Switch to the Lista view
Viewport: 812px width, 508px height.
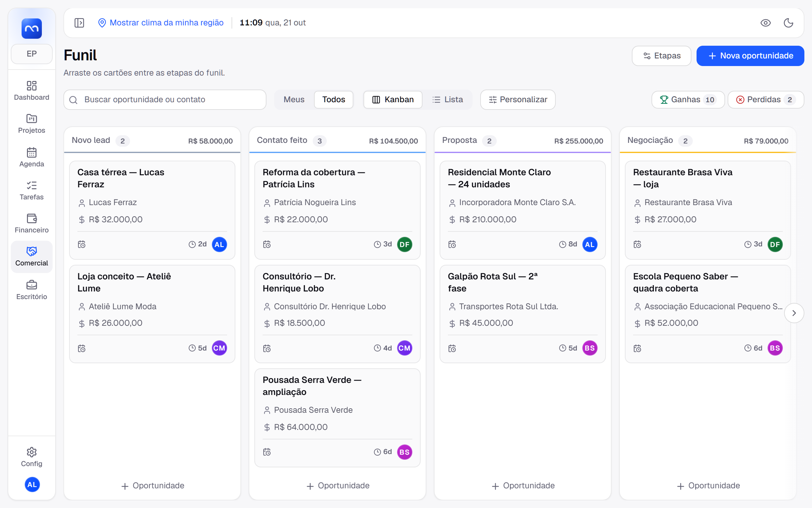(x=447, y=99)
